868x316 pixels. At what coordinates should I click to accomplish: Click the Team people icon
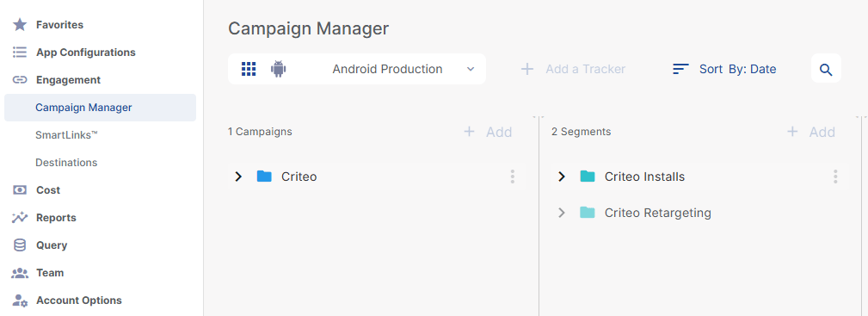[x=20, y=273]
